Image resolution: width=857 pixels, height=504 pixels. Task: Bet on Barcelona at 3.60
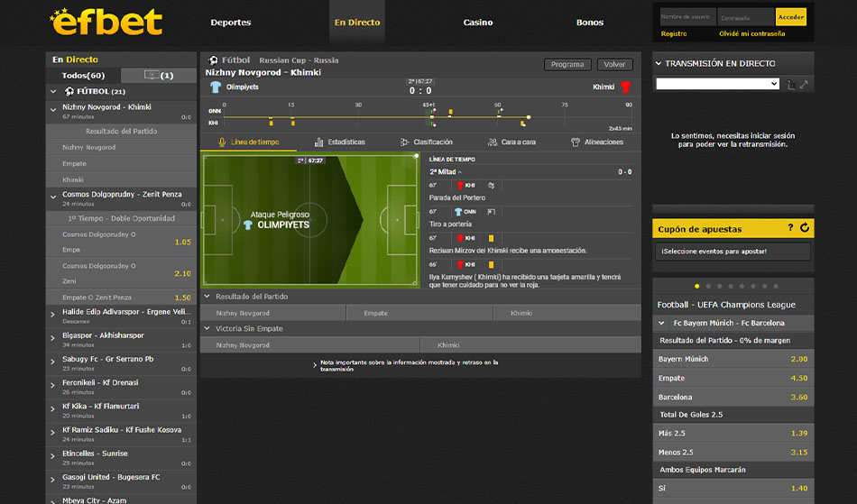pyautogui.click(x=733, y=397)
